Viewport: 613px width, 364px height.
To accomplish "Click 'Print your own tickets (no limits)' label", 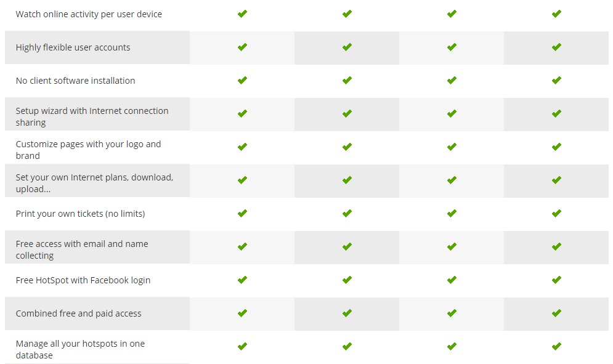I will 80,214.
